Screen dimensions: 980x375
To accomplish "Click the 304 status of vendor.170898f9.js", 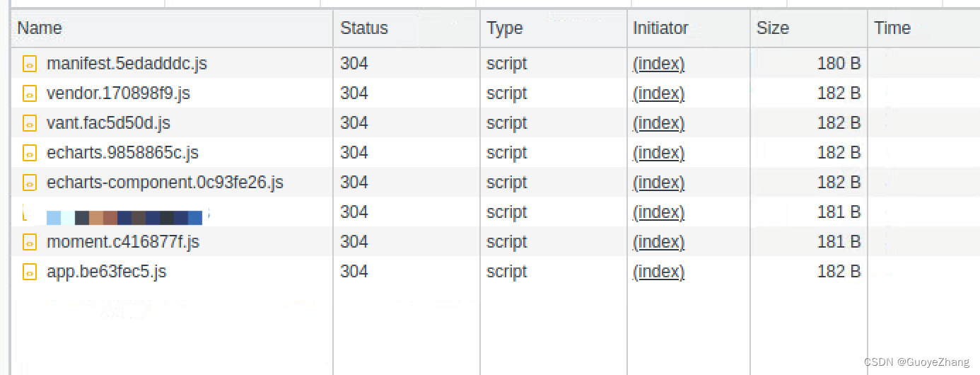I will (354, 93).
